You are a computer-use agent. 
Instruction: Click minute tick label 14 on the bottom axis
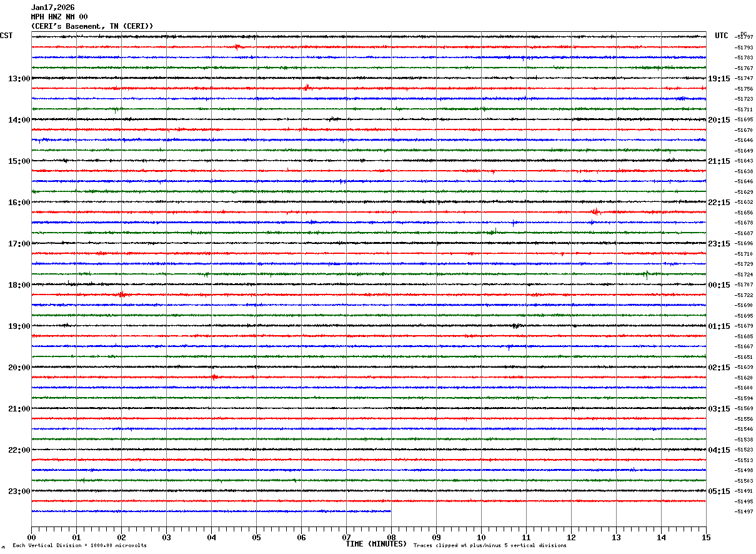coord(661,538)
